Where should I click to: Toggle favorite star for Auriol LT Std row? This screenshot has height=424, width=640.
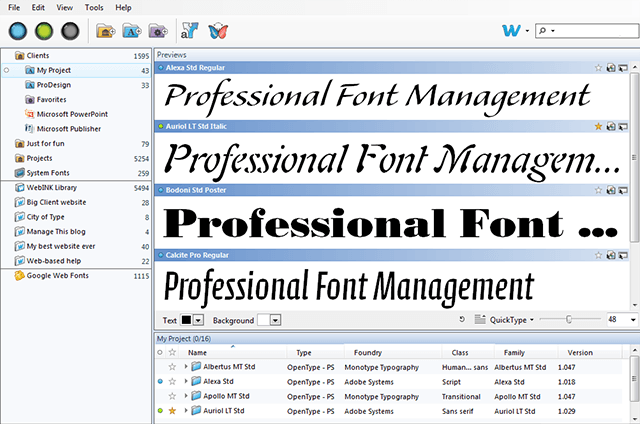[172, 411]
